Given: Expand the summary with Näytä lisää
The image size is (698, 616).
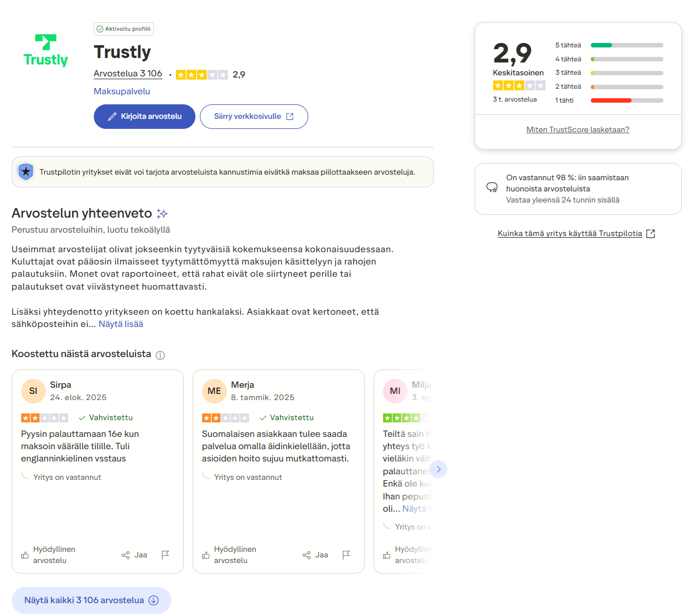Looking at the screenshot, I should (121, 324).
